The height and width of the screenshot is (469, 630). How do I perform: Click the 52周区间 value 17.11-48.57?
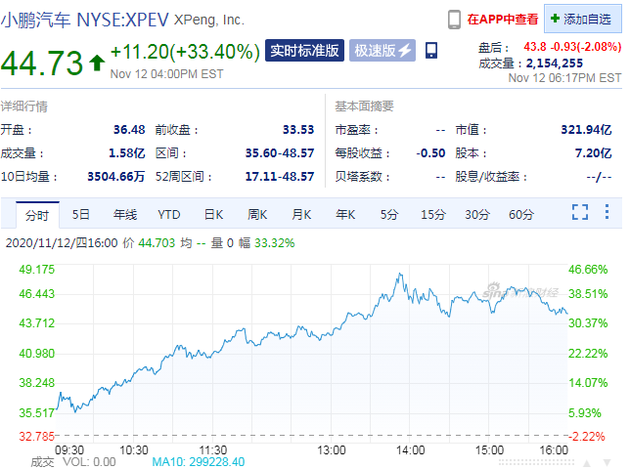(280, 176)
